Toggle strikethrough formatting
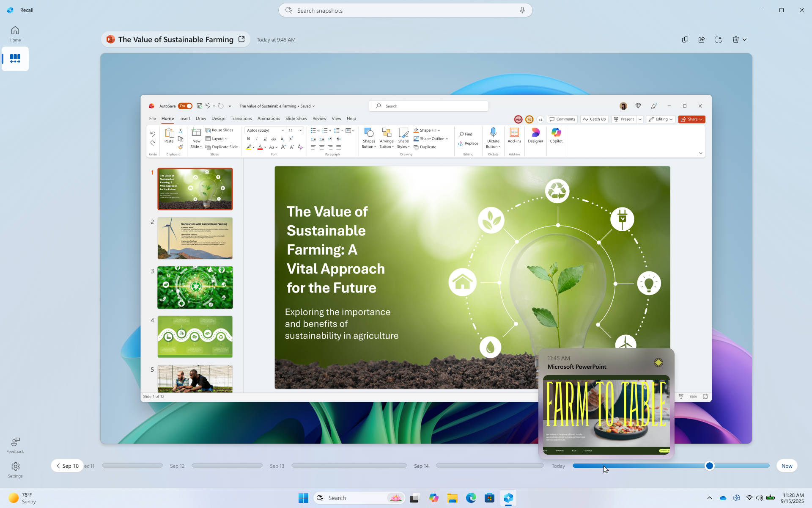The height and width of the screenshot is (508, 812). 274,138
